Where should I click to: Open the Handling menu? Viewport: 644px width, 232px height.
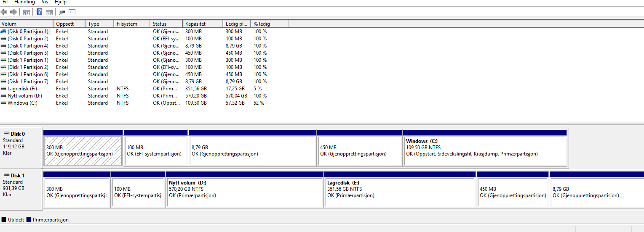click(x=24, y=2)
